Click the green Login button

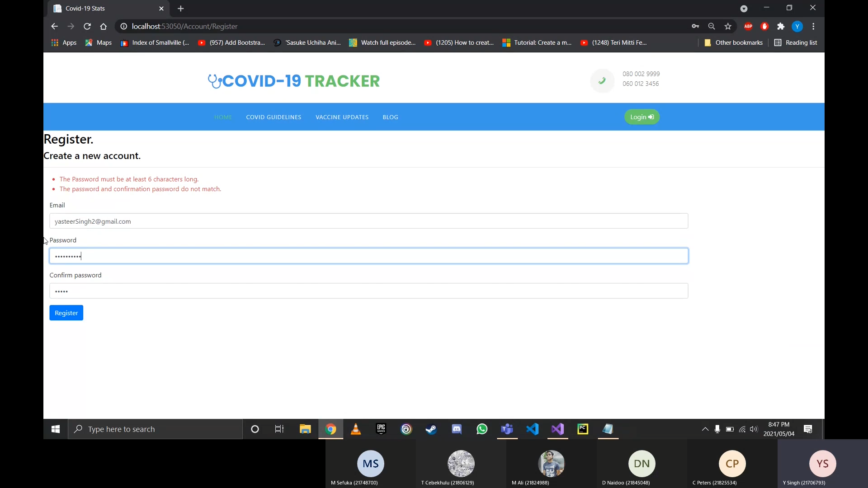(x=642, y=117)
